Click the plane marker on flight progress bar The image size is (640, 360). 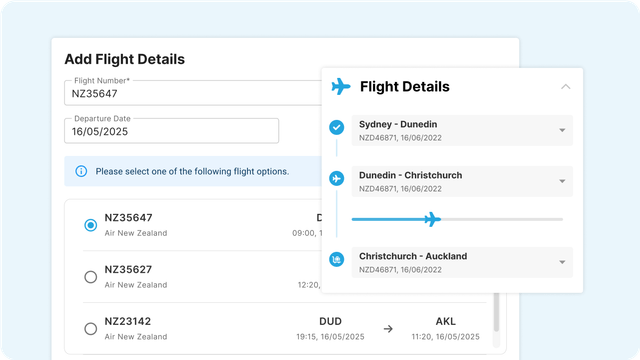(432, 219)
